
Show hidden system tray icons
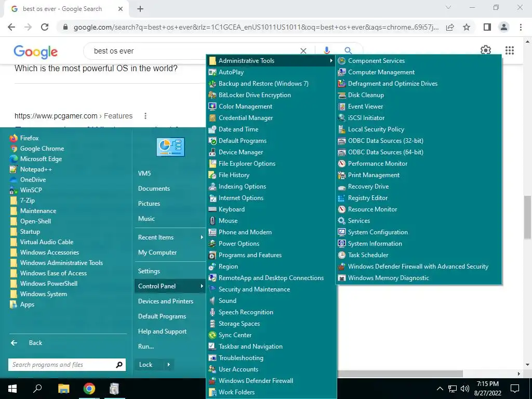pyautogui.click(x=440, y=389)
